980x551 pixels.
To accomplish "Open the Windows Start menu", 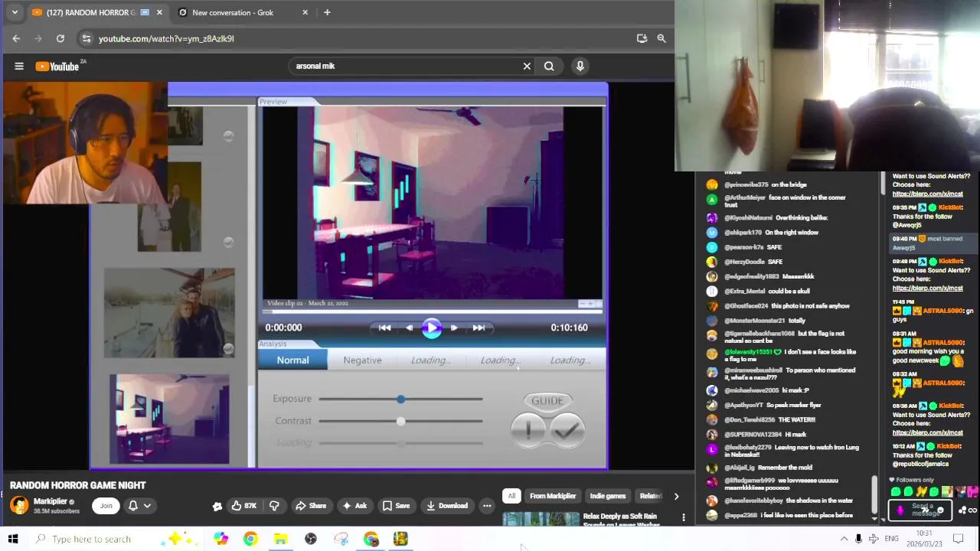I will click(x=13, y=539).
